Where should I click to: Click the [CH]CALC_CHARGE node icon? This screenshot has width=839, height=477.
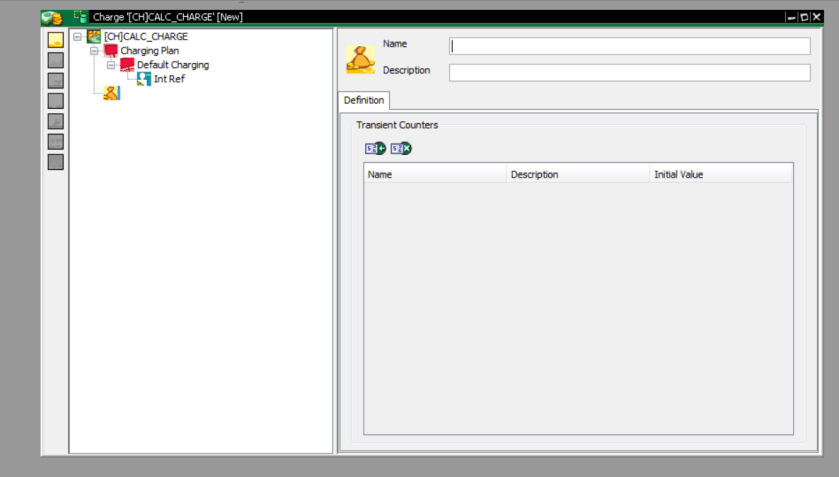point(94,36)
